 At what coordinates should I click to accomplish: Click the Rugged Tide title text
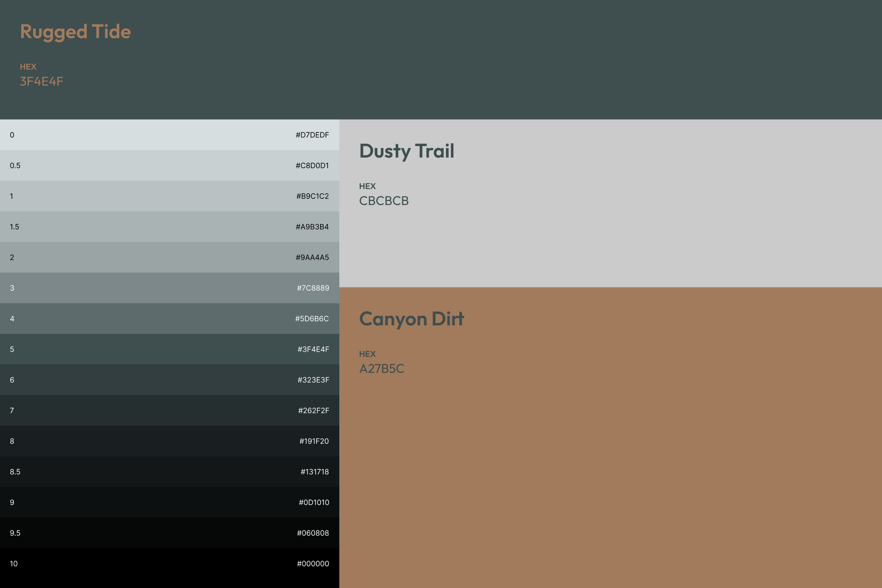76,32
